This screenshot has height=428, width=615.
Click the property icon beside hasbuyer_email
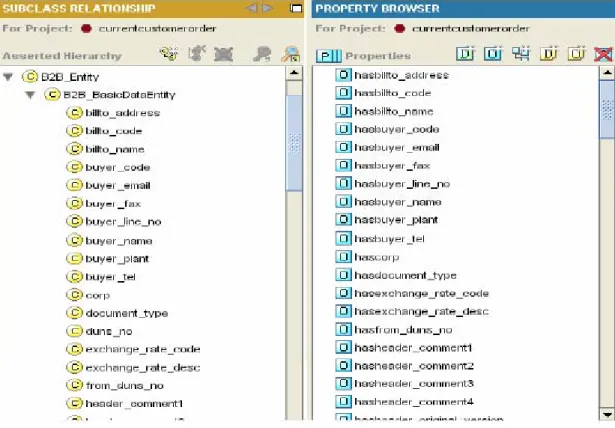(x=344, y=147)
